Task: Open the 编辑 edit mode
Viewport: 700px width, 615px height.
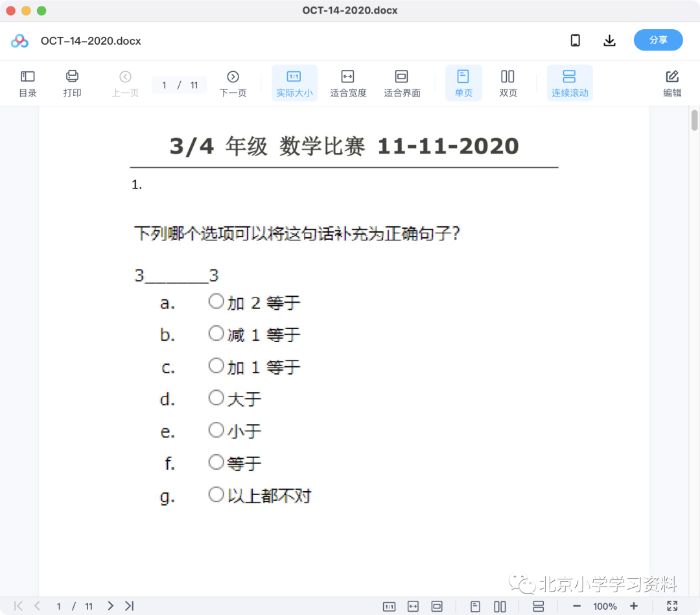Action: point(672,83)
